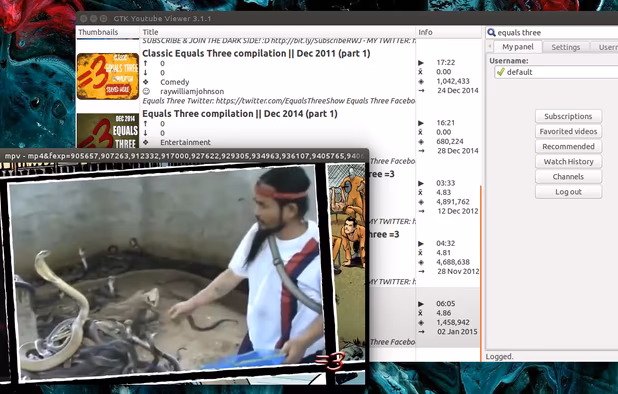Click the rating icon next to 4.86
Screen dimensions: 618x394
pyautogui.click(x=421, y=313)
